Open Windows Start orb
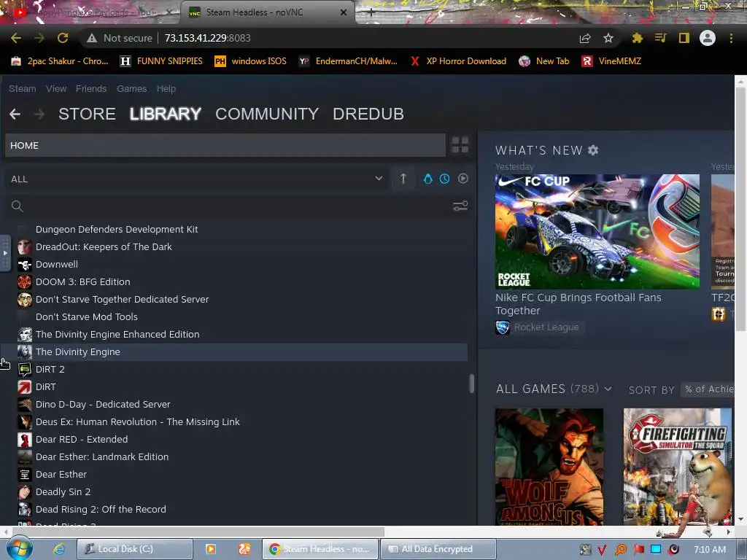This screenshot has width=747, height=560. pos(19,548)
